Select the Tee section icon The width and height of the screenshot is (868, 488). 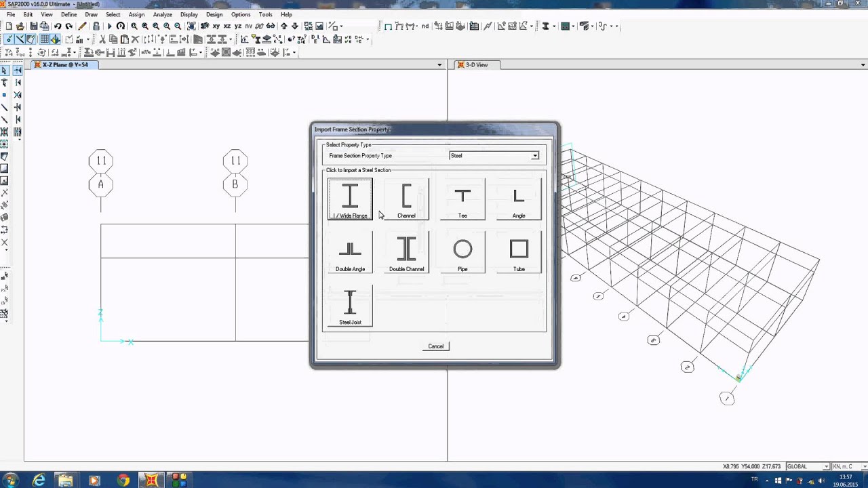point(462,199)
